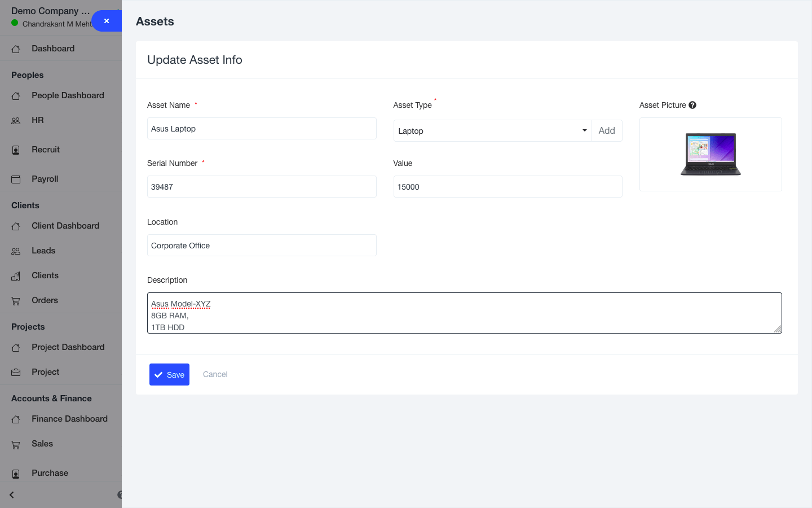The image size is (812, 508).
Task: Click the Clients building icon
Action: 16,276
